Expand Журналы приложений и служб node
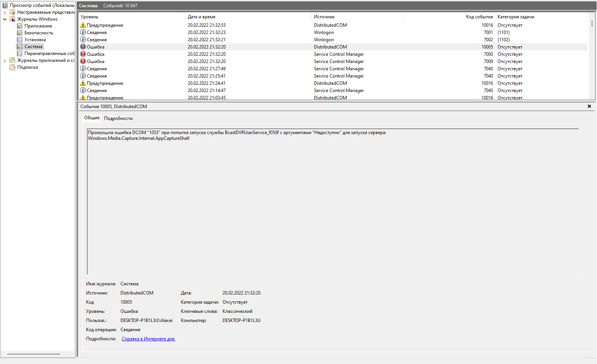 5,60
